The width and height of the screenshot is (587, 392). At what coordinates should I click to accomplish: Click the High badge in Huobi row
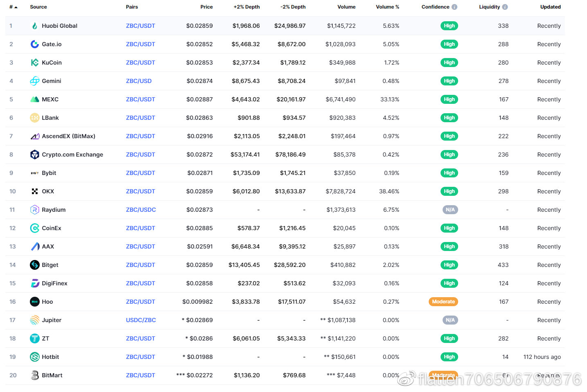point(449,26)
